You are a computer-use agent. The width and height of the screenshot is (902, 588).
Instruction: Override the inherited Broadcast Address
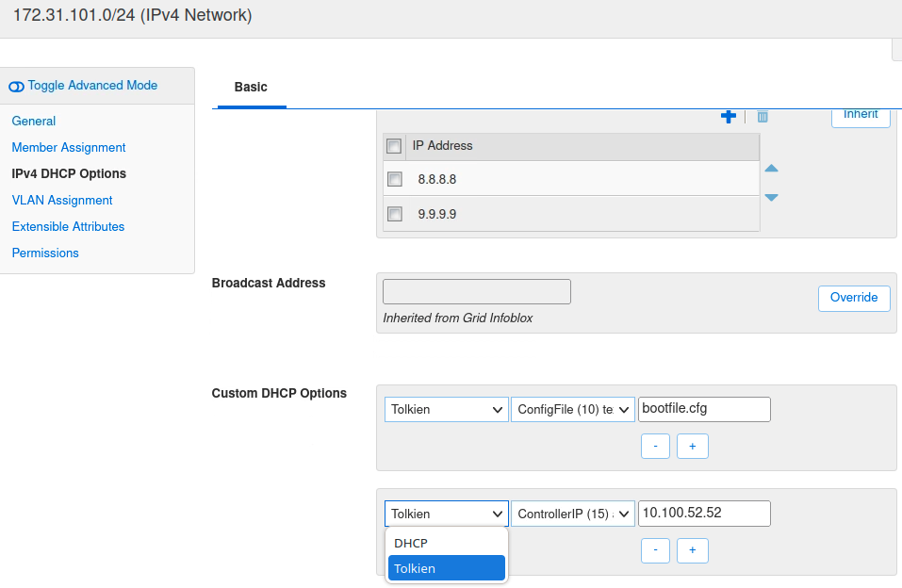tap(853, 298)
